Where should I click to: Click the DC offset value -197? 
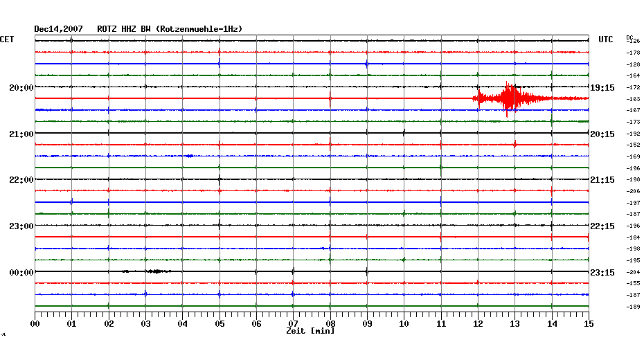pos(634,203)
